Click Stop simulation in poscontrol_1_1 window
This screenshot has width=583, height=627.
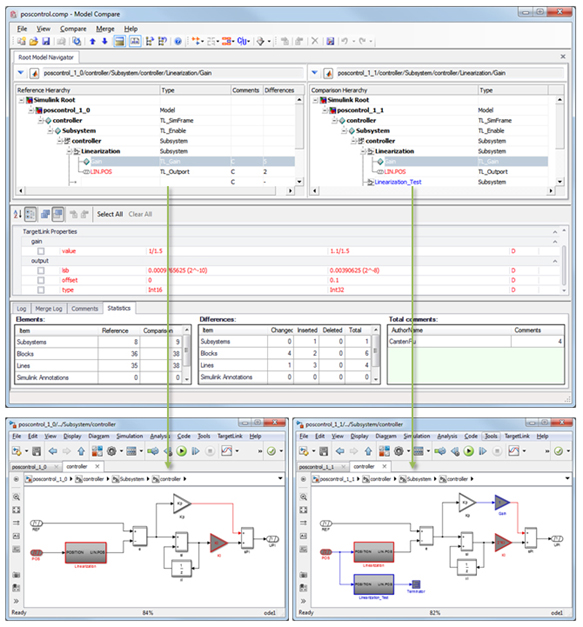coord(497,451)
